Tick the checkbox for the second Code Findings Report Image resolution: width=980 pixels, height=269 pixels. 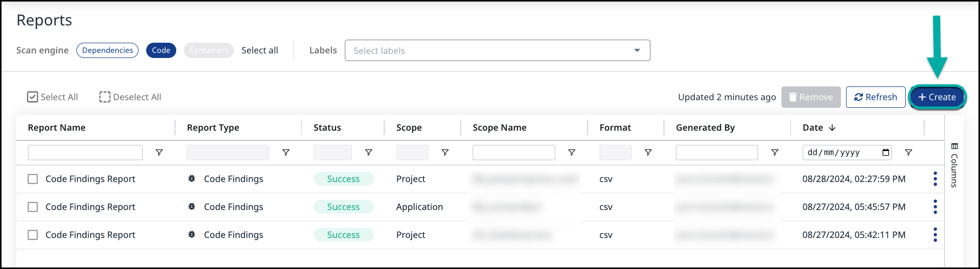click(33, 207)
